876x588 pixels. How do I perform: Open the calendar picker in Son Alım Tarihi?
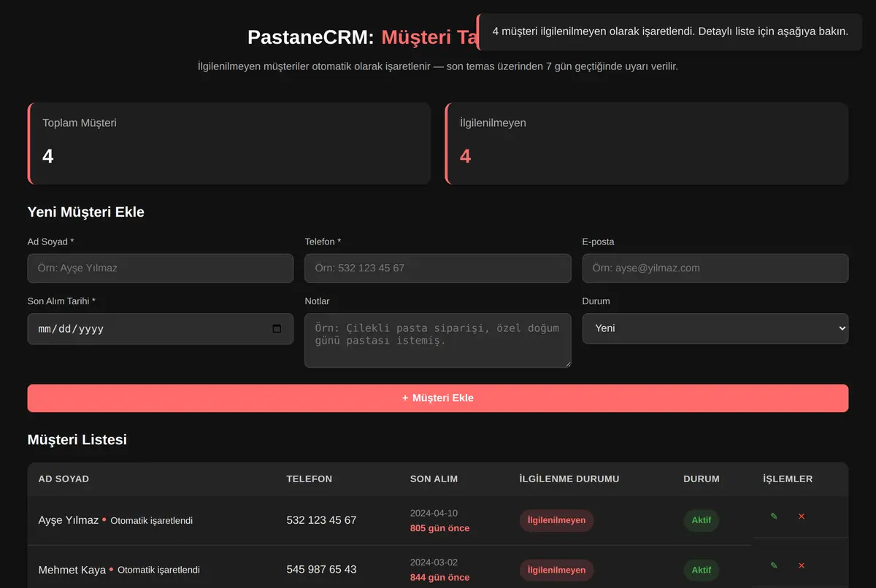(277, 329)
